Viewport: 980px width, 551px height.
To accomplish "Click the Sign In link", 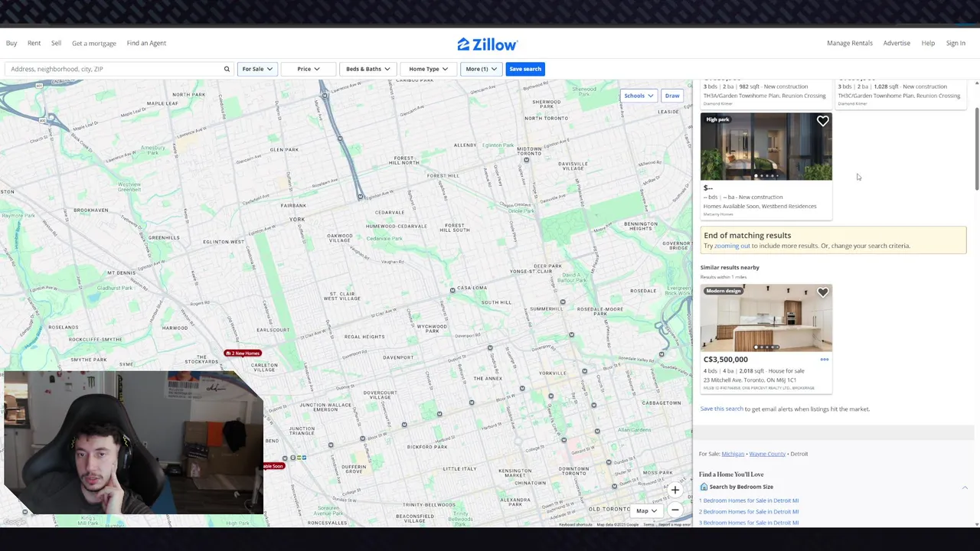I will (x=955, y=43).
